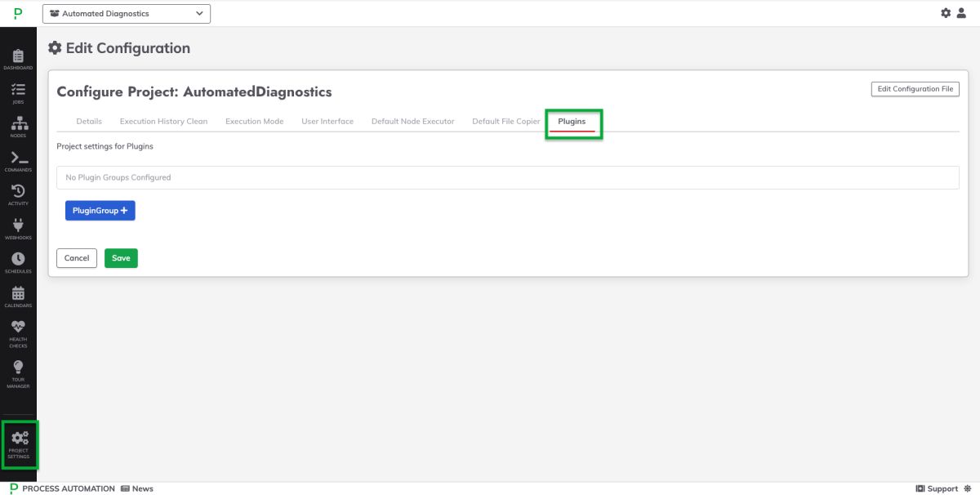This screenshot has width=980, height=495.
Task: Switch to Default Node Executor tab
Action: (x=412, y=121)
